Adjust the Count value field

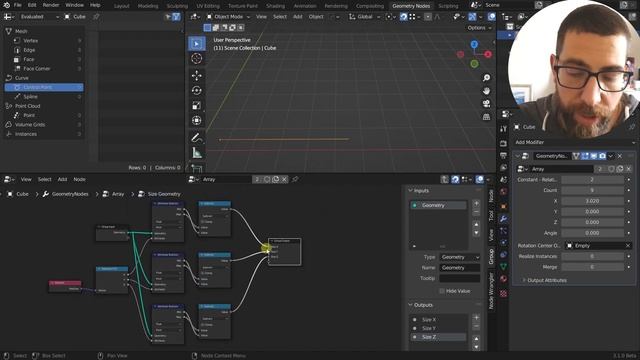593,190
